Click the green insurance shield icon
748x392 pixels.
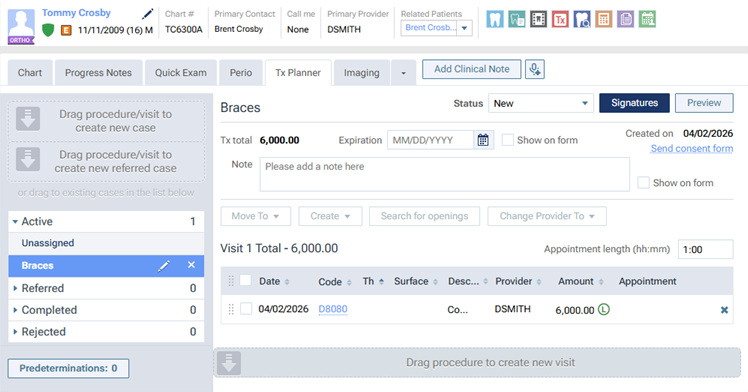[48, 30]
